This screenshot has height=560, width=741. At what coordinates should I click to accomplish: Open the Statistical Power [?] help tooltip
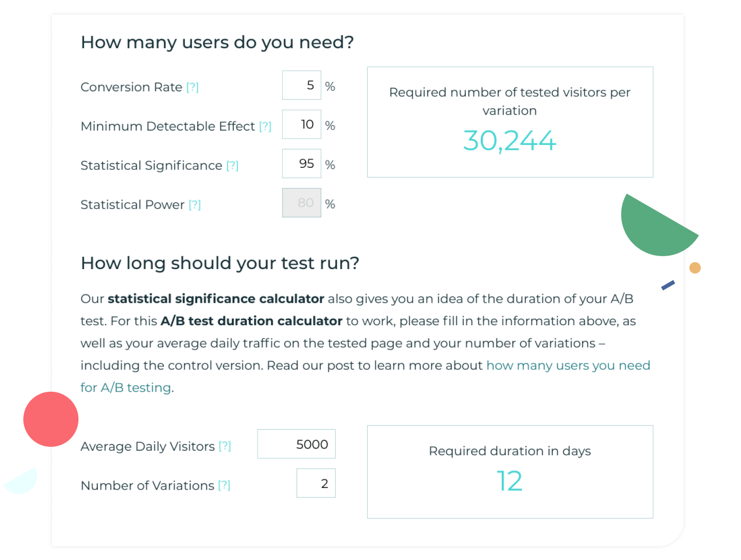tap(195, 205)
